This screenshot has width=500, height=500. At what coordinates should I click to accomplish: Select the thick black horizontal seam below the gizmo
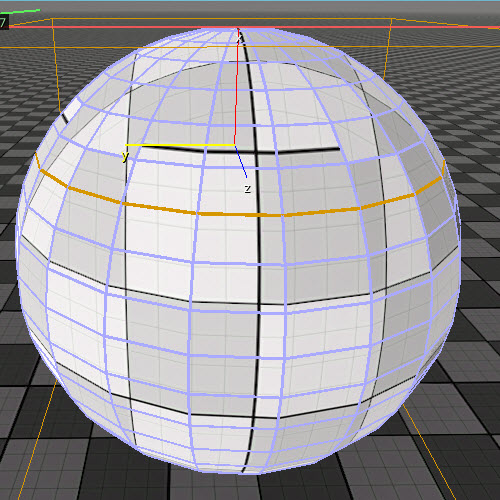pos(240,150)
